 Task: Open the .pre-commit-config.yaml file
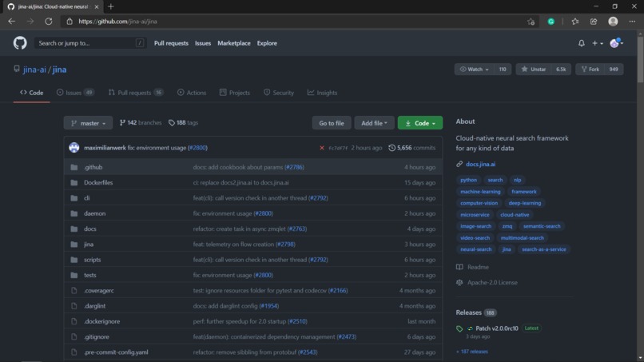pos(116,352)
